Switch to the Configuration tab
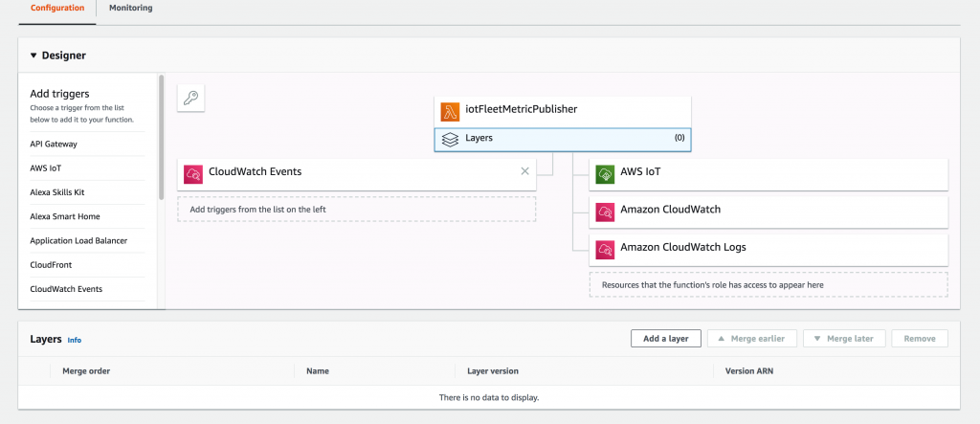 (56, 8)
